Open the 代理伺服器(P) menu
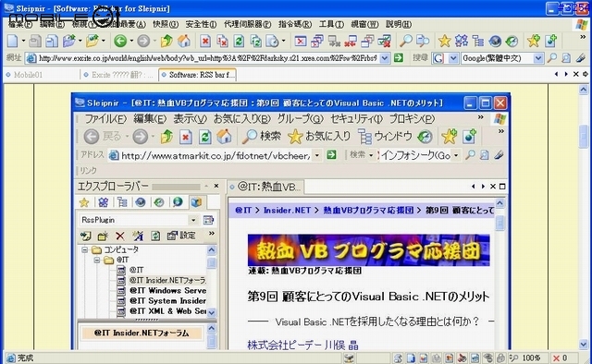The image size is (592, 364). [x=247, y=24]
